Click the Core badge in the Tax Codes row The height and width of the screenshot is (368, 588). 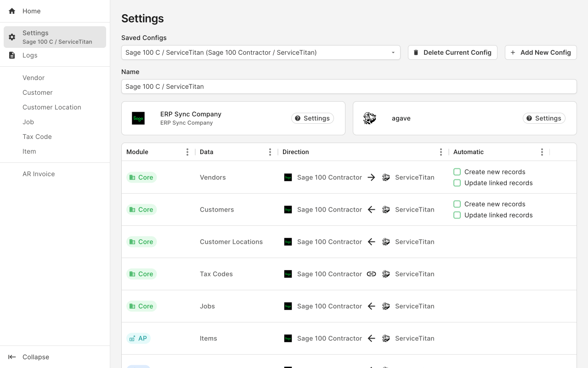coord(141,274)
